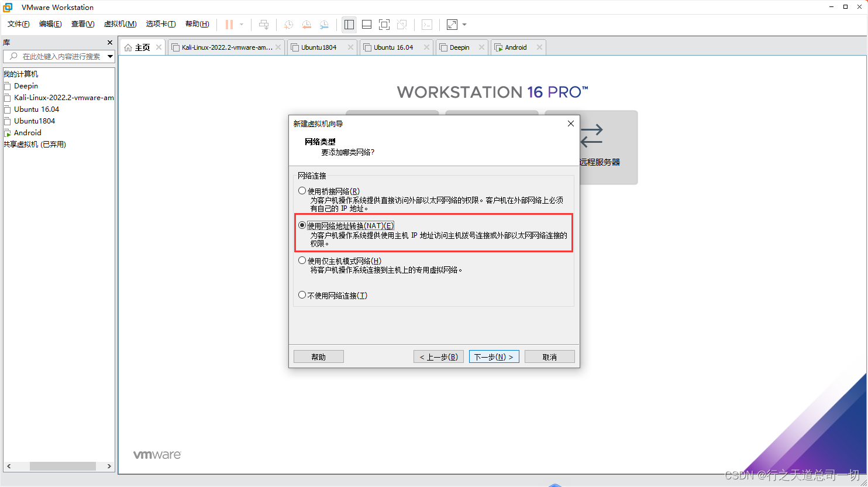Click the pause virtual machine toolbar icon
This screenshot has width=868, height=487.
(229, 25)
